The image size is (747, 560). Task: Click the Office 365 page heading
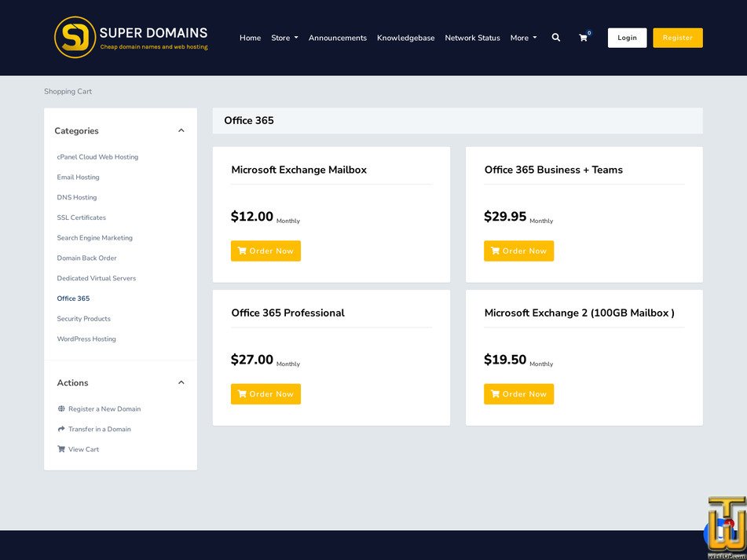point(249,120)
